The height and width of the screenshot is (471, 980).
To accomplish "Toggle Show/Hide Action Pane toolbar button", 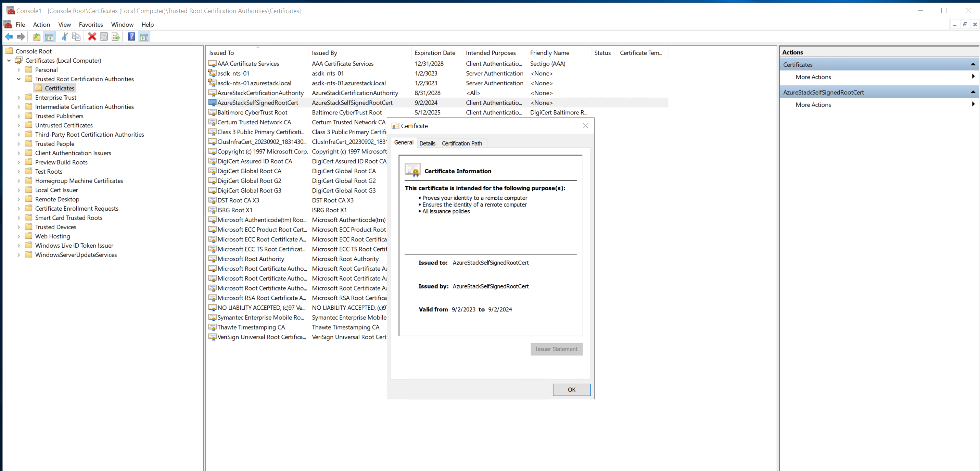I will pyautogui.click(x=144, y=37).
